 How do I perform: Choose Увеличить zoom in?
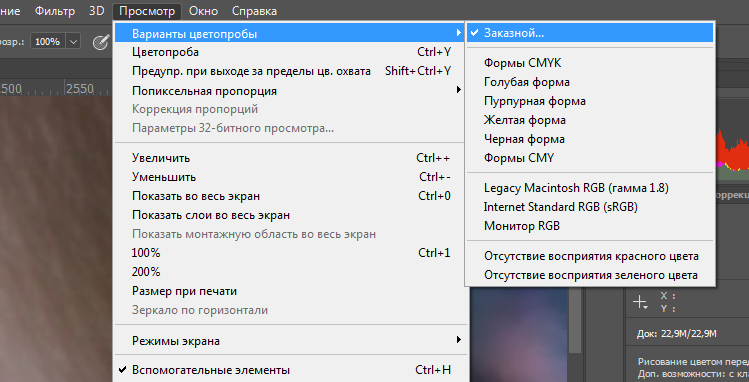289,158
